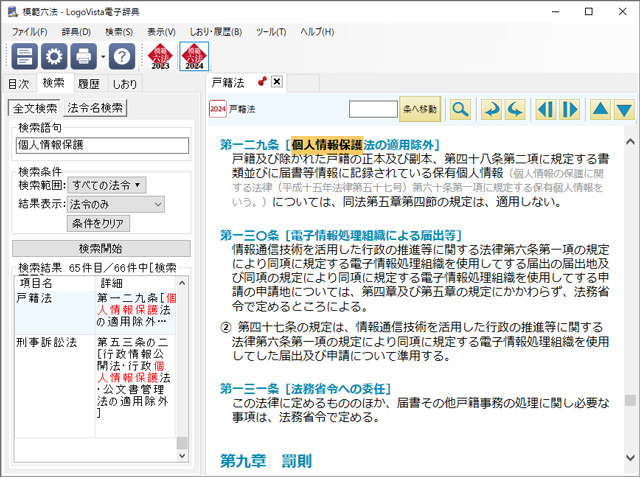
Task: Click the curved arrow turning down-left icon
Action: (515, 109)
